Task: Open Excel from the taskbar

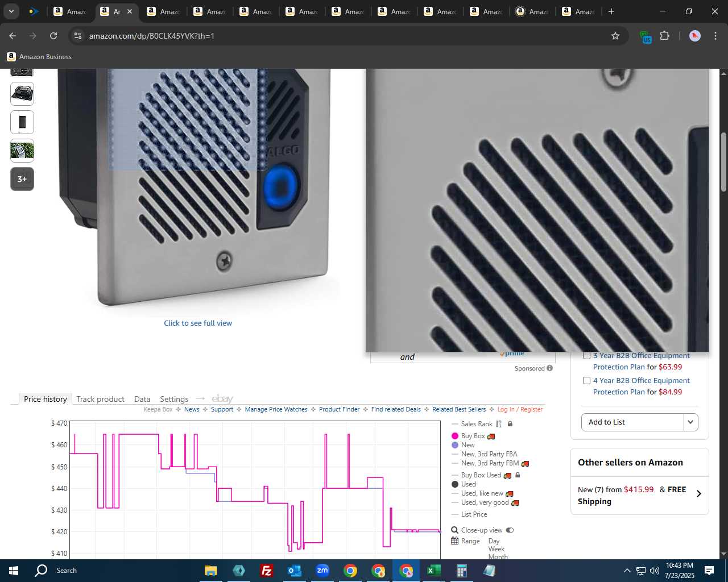Action: [433, 571]
